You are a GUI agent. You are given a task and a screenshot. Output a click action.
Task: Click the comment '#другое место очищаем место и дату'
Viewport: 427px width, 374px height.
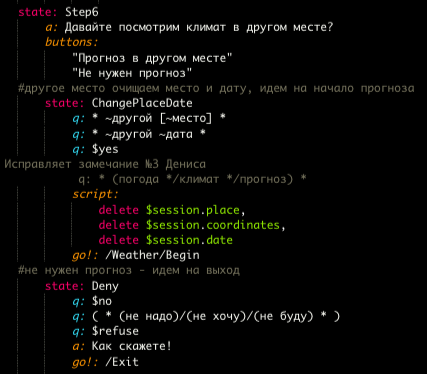(135, 89)
